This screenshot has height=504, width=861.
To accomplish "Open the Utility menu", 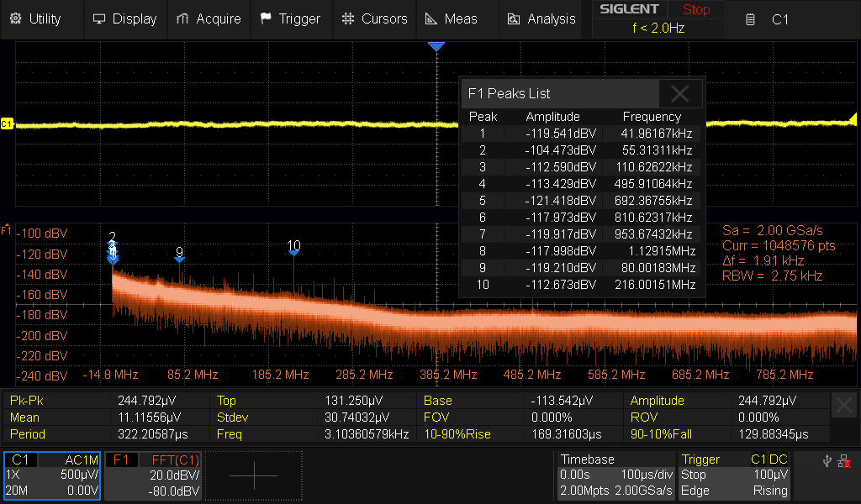I will pyautogui.click(x=35, y=18).
